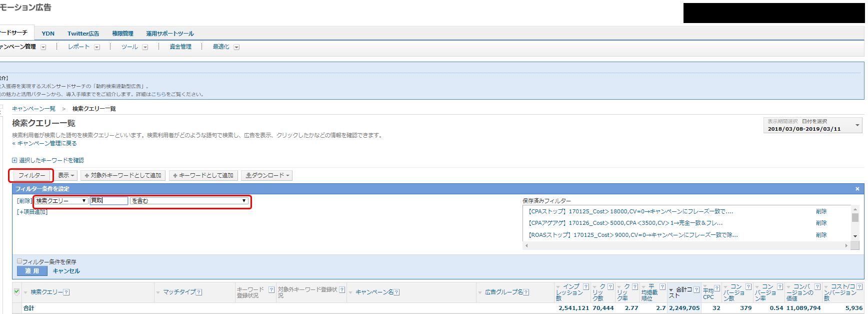
Task: Open help icon beside マッチタイプ column header
Action: click(199, 292)
